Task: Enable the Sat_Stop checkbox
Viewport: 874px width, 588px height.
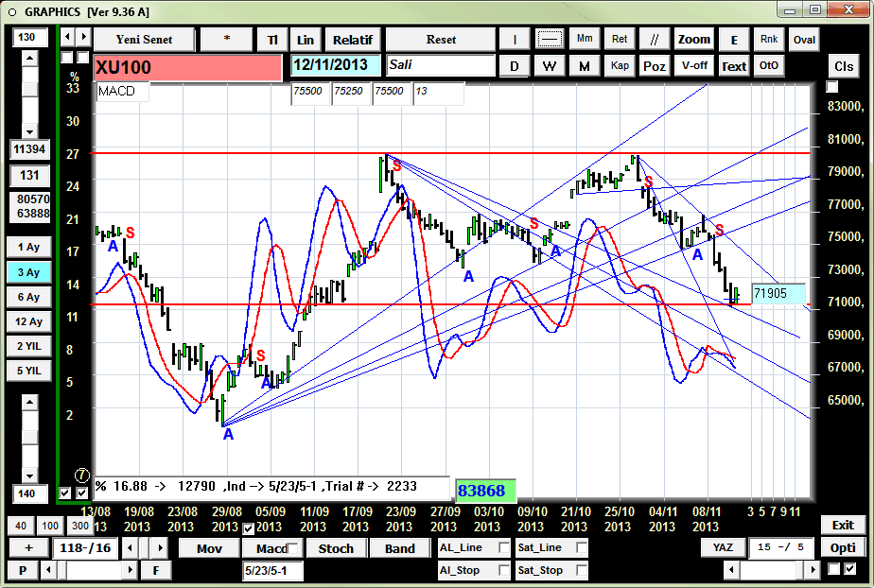Action: coord(582,570)
